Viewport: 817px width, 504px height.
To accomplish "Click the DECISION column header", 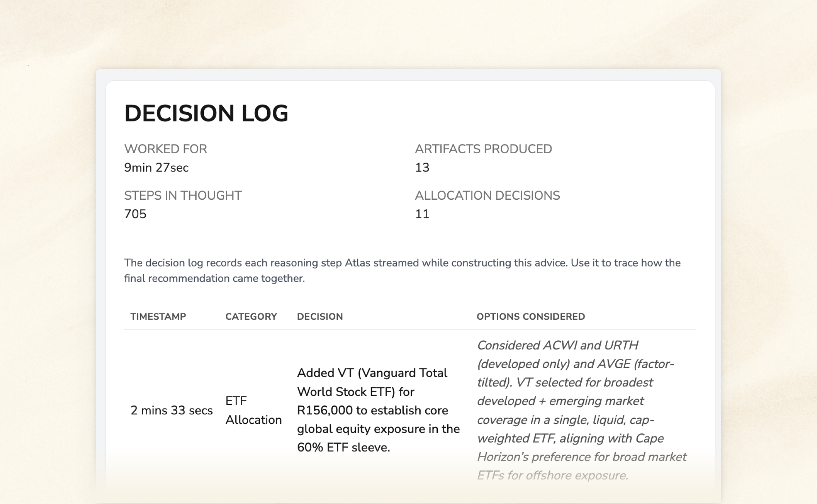I will 320,316.
